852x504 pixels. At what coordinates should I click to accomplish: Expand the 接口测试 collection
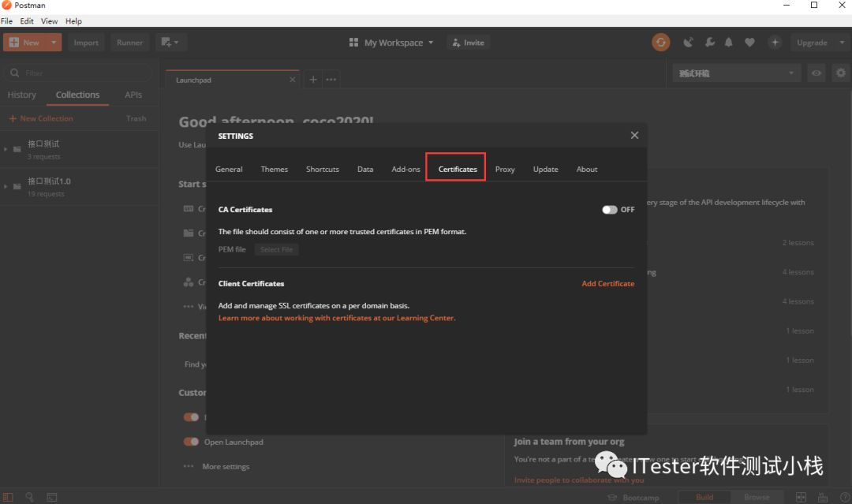click(x=6, y=149)
